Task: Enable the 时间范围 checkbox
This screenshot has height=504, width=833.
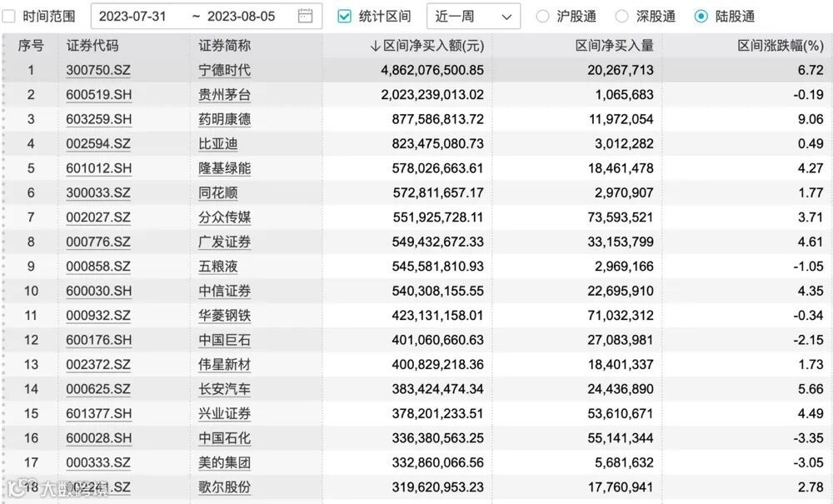Action: [x=9, y=17]
